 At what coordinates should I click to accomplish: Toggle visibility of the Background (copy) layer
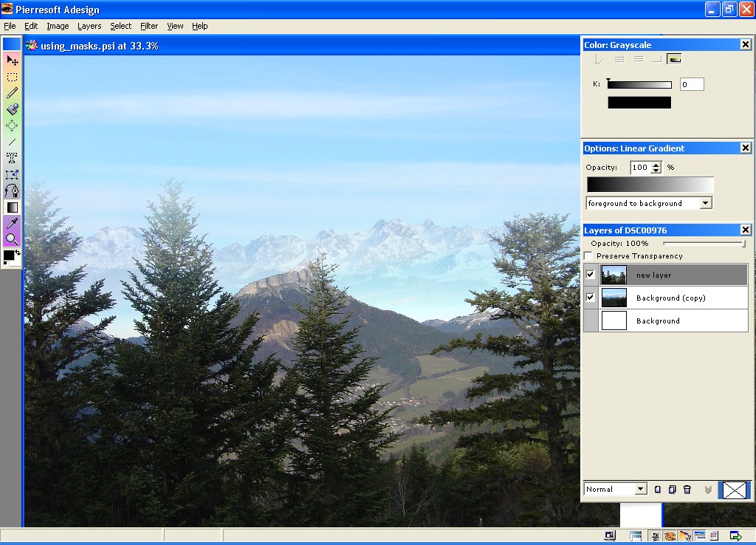[590, 297]
